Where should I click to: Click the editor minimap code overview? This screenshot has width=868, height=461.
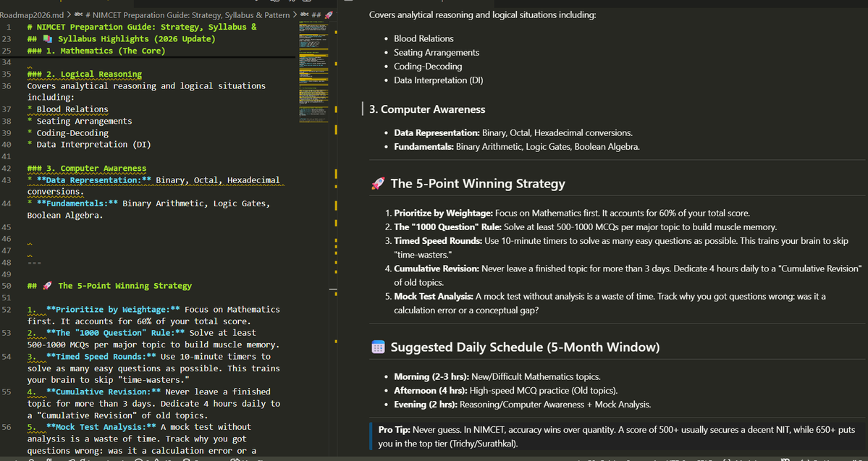click(313, 72)
